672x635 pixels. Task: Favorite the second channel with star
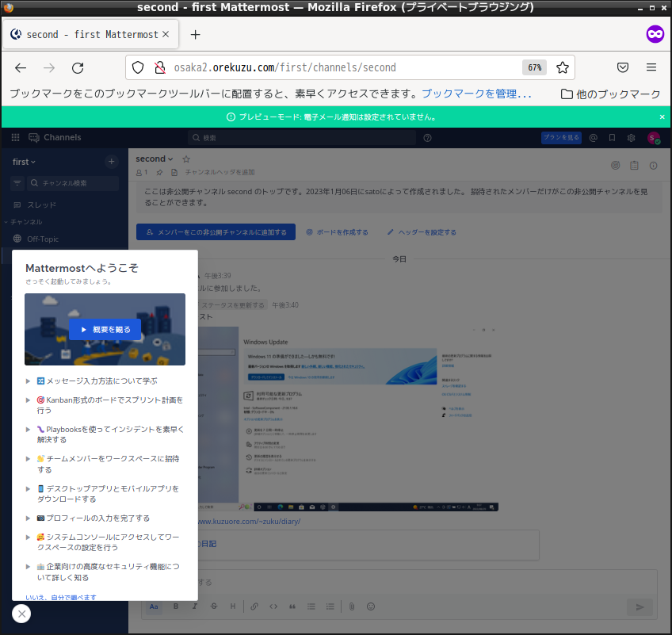(x=186, y=159)
